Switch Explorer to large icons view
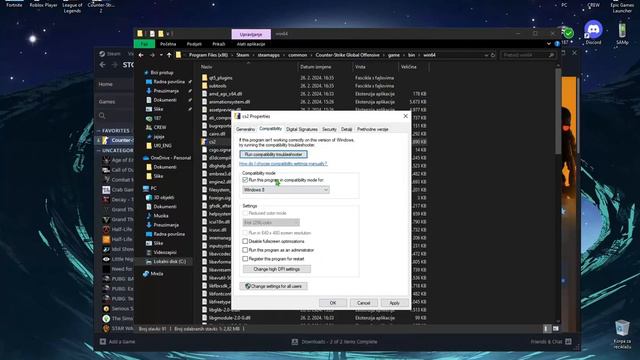This screenshot has width=640, height=360. [556, 329]
